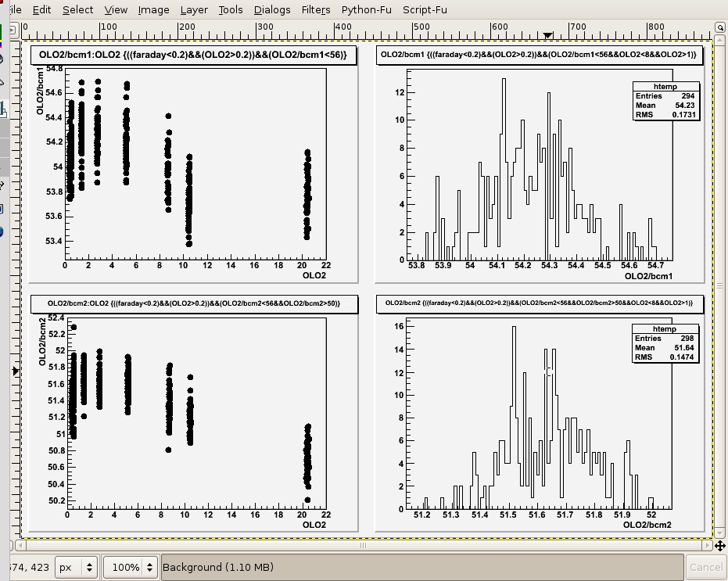This screenshot has width=728, height=581.
Task: Open image menu via ruler corner arrow
Action: point(13,30)
